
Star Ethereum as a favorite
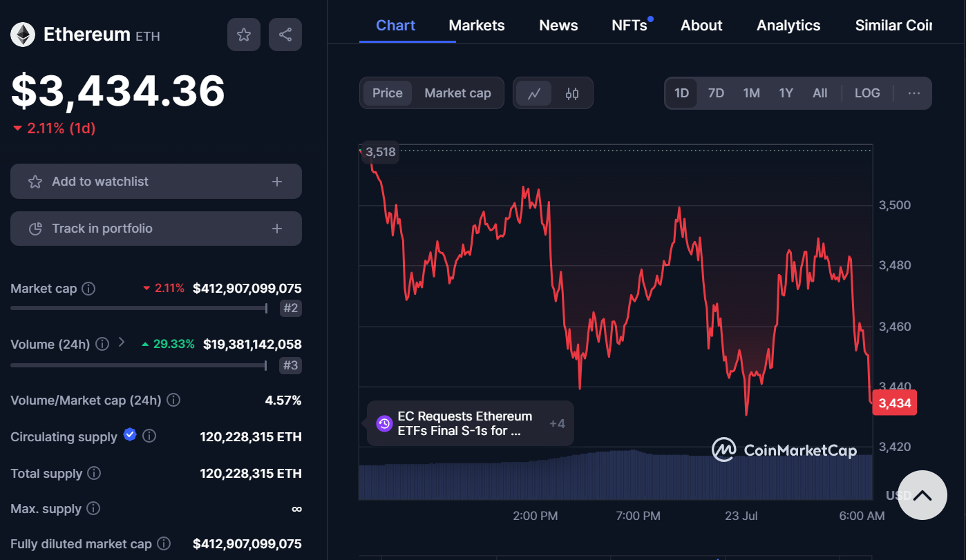[x=243, y=35]
